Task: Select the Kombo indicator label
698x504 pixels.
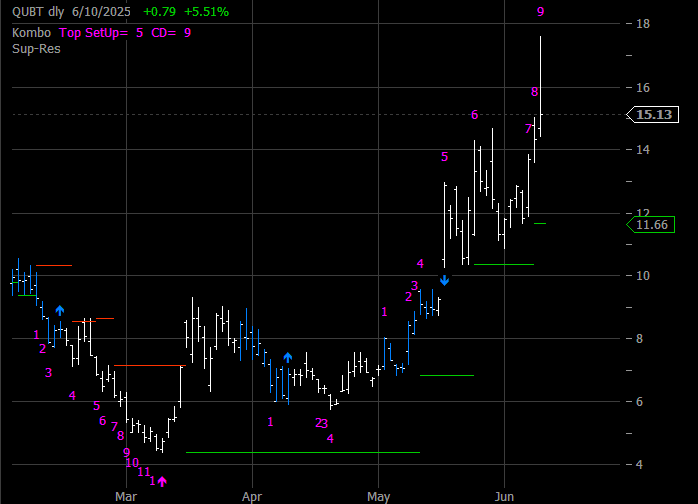Action: coord(32,33)
